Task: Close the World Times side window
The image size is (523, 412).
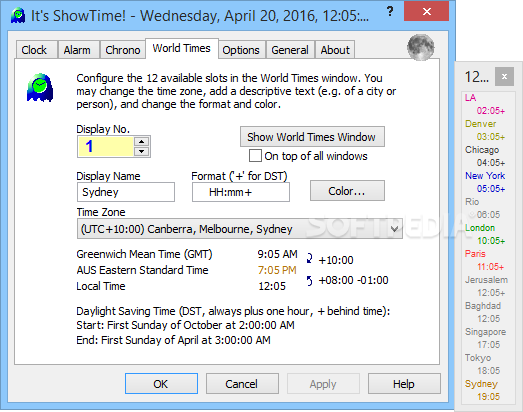Action: (504, 77)
